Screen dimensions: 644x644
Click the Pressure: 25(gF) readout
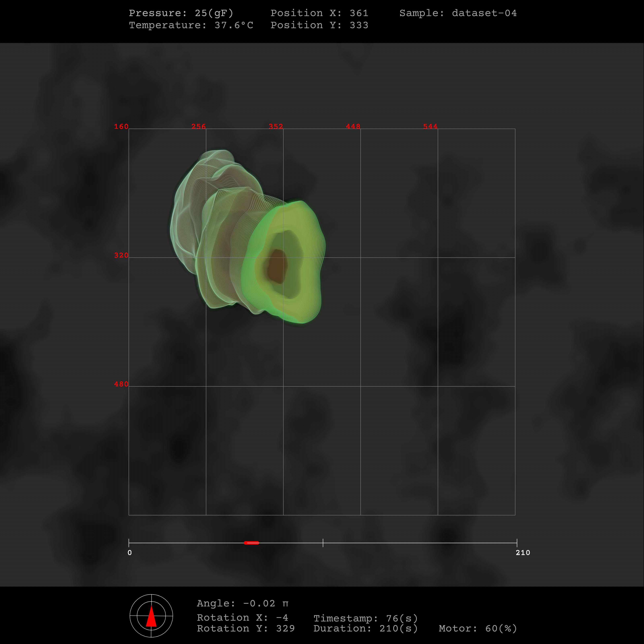(x=181, y=13)
